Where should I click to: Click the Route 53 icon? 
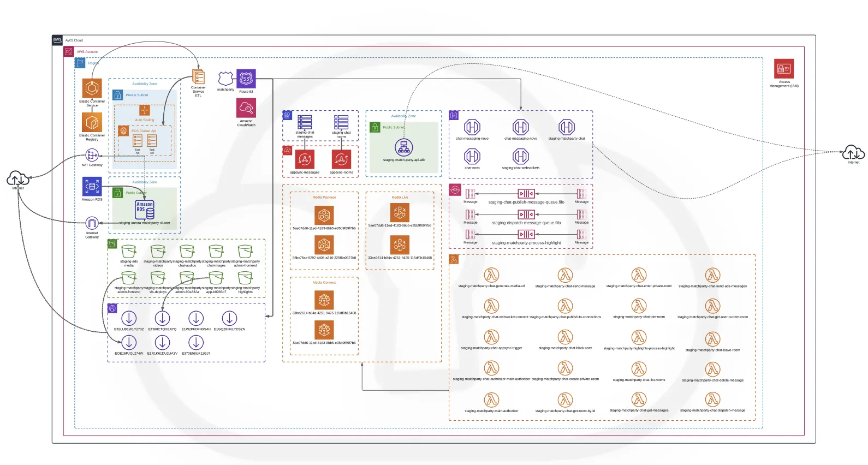[x=246, y=79]
